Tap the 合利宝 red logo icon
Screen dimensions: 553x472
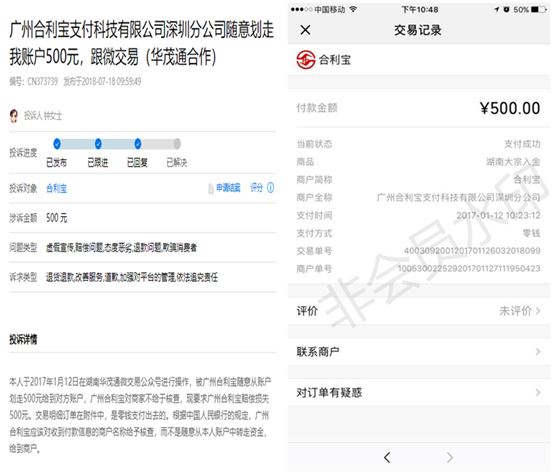(x=306, y=60)
